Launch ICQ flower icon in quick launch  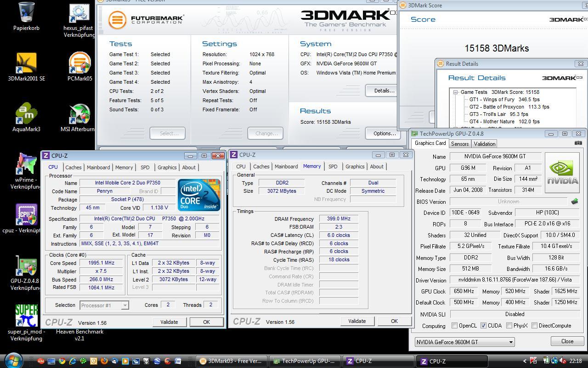coord(83,361)
